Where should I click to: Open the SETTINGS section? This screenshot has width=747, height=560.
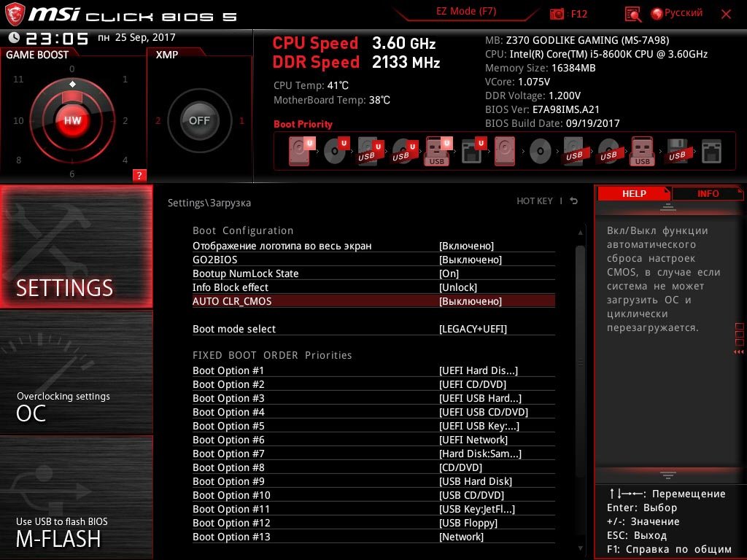tap(76, 246)
